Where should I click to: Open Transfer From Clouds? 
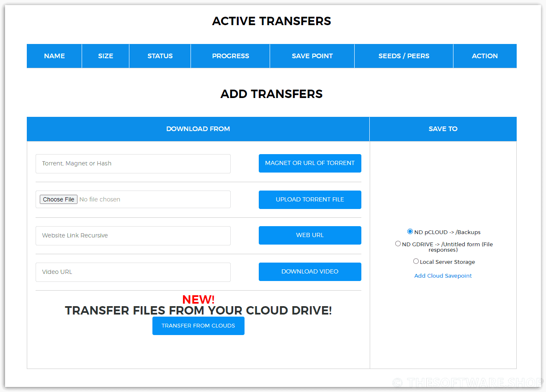tap(198, 326)
